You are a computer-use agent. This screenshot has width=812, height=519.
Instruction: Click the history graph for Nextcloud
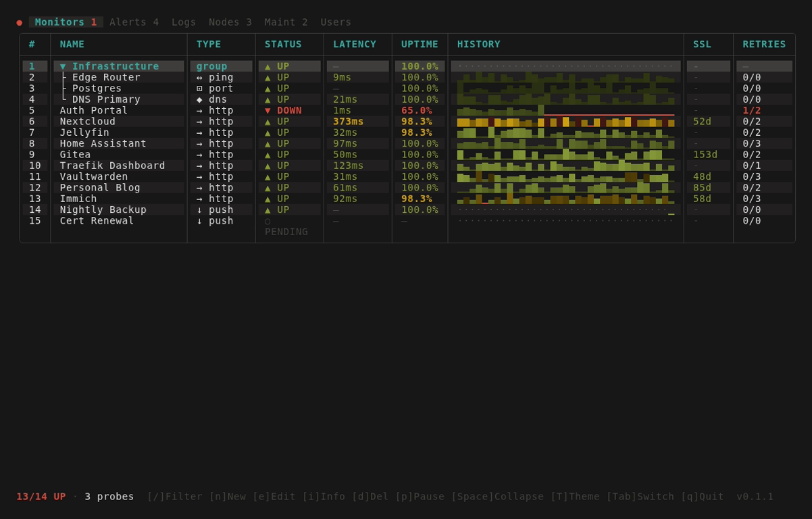[x=566, y=122]
